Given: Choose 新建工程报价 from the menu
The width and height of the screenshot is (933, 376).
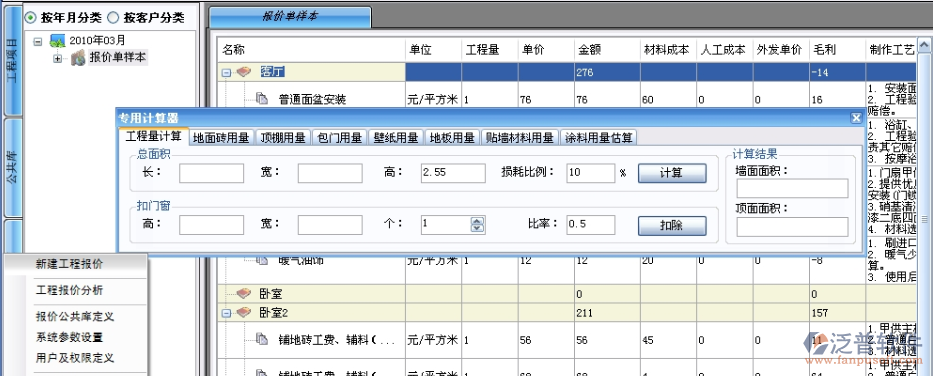Looking at the screenshot, I should (69, 264).
